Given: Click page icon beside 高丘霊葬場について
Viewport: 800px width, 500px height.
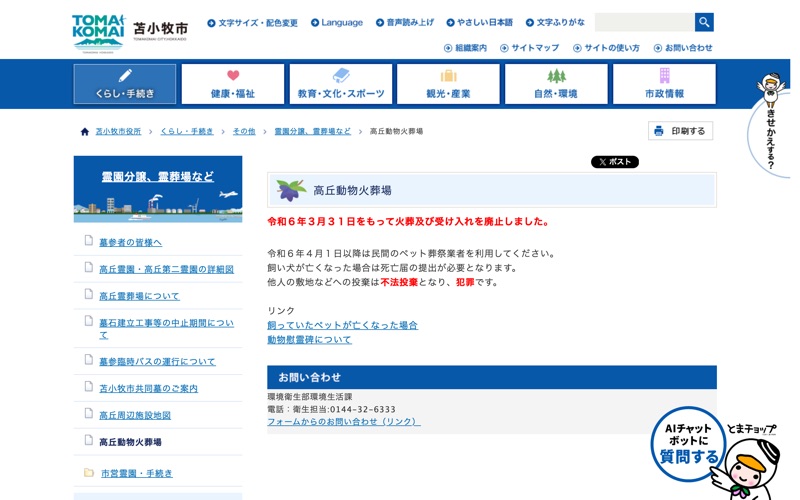Looking at the screenshot, I should (89, 294).
